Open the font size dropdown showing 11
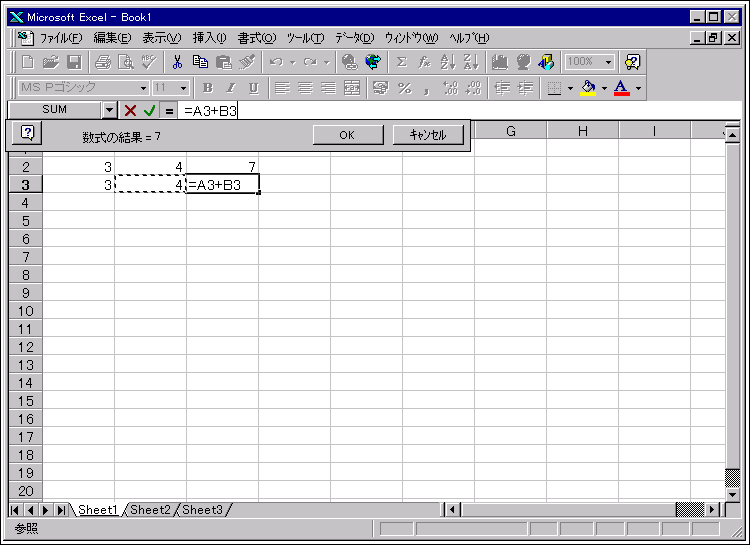 click(x=184, y=88)
